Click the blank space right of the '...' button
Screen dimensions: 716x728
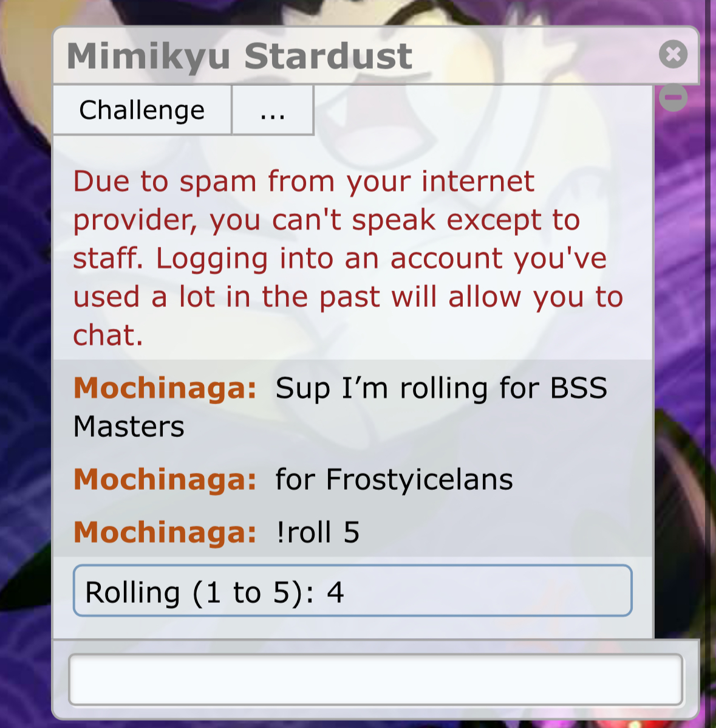click(x=483, y=110)
